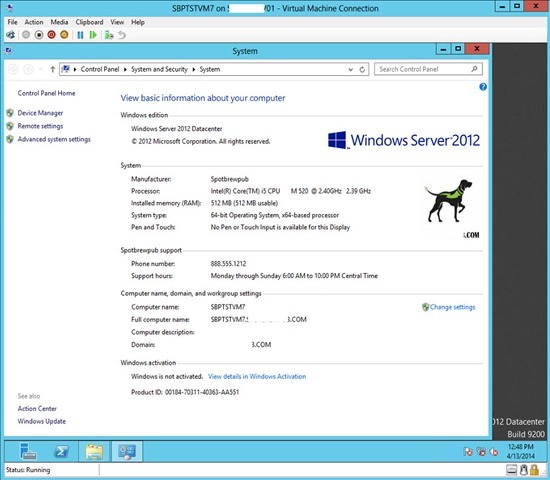The image size is (550, 480).
Task: Open Remote settings link
Action: [40, 126]
